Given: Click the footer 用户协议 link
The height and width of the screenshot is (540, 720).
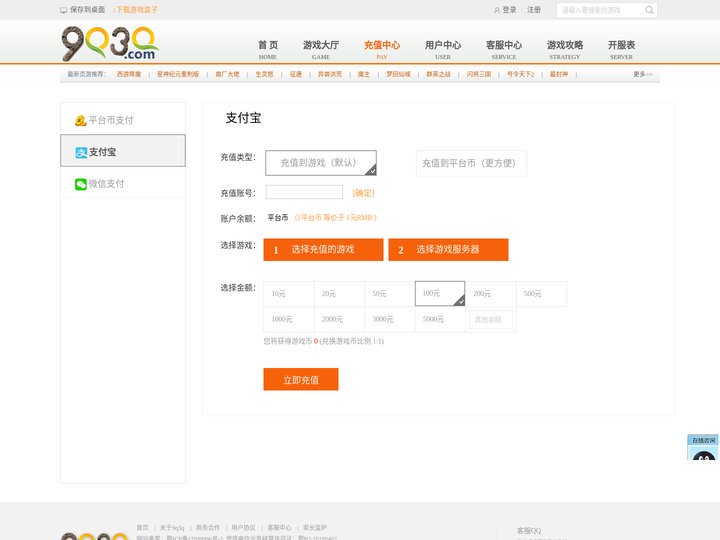Looking at the screenshot, I should [243, 528].
